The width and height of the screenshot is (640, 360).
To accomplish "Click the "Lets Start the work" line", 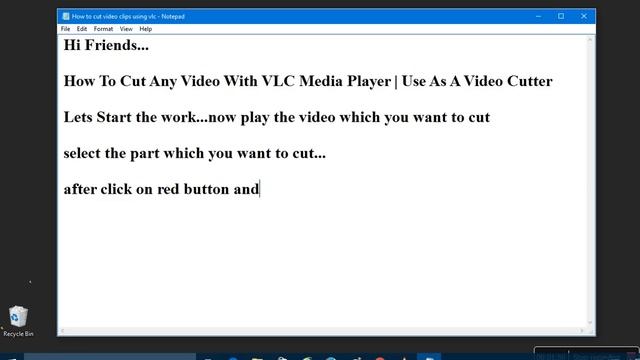I will point(277,118).
